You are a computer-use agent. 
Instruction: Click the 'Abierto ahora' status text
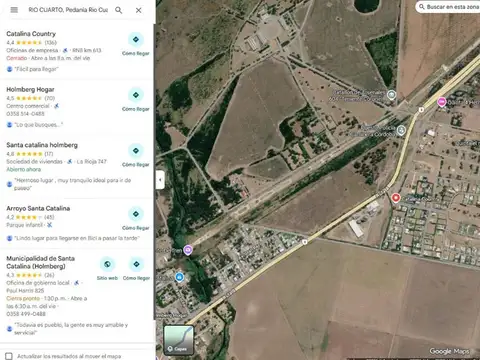point(24,169)
